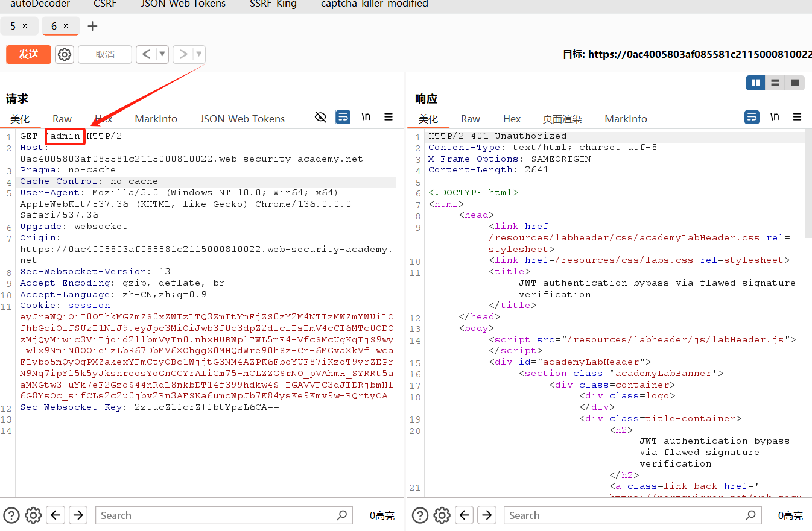Add a new Repeater tab with plus
Viewport: 812px width, 531px height.
(x=92, y=26)
